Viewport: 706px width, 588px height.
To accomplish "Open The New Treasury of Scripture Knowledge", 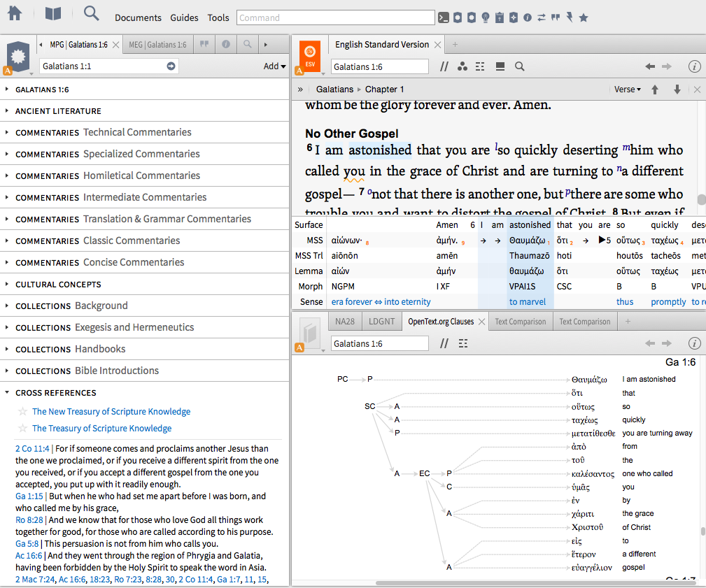I will (111, 411).
